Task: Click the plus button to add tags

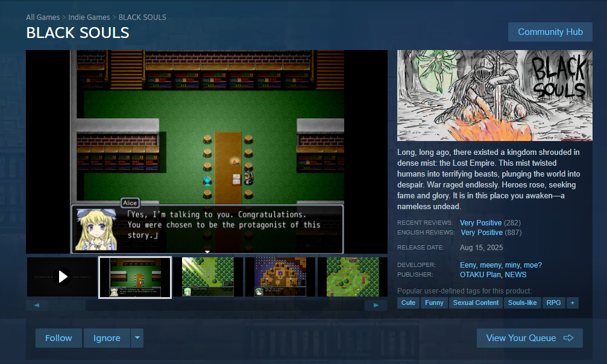Action: (x=572, y=303)
